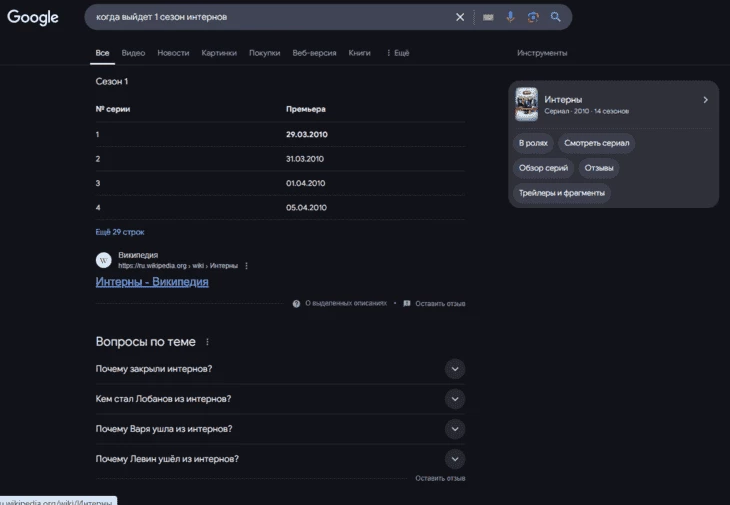The image size is (730, 505).
Task: Switch to the Покупки tab
Action: tap(264, 53)
